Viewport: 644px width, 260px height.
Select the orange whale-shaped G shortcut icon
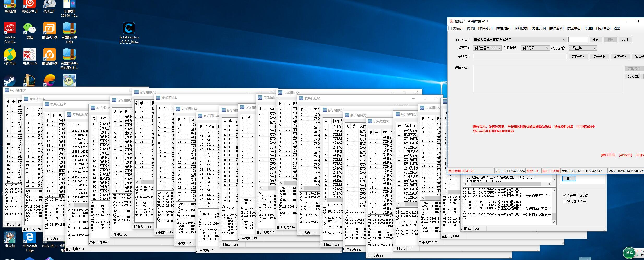50,80
